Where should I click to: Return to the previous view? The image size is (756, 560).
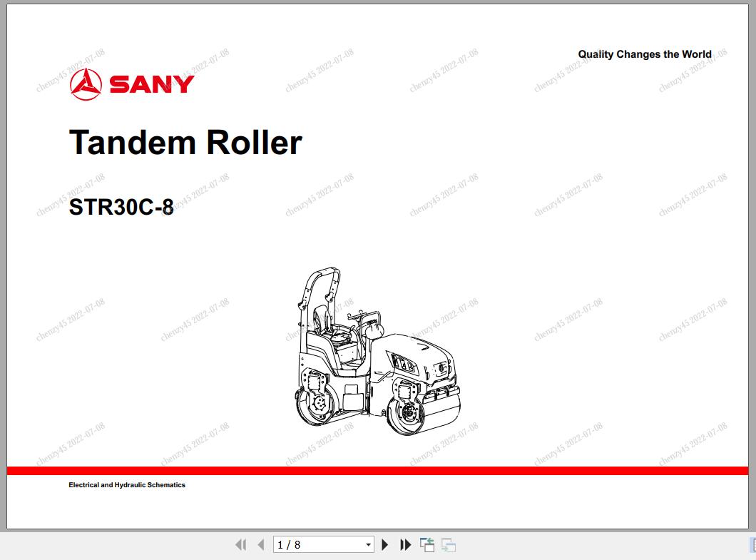tap(426, 544)
